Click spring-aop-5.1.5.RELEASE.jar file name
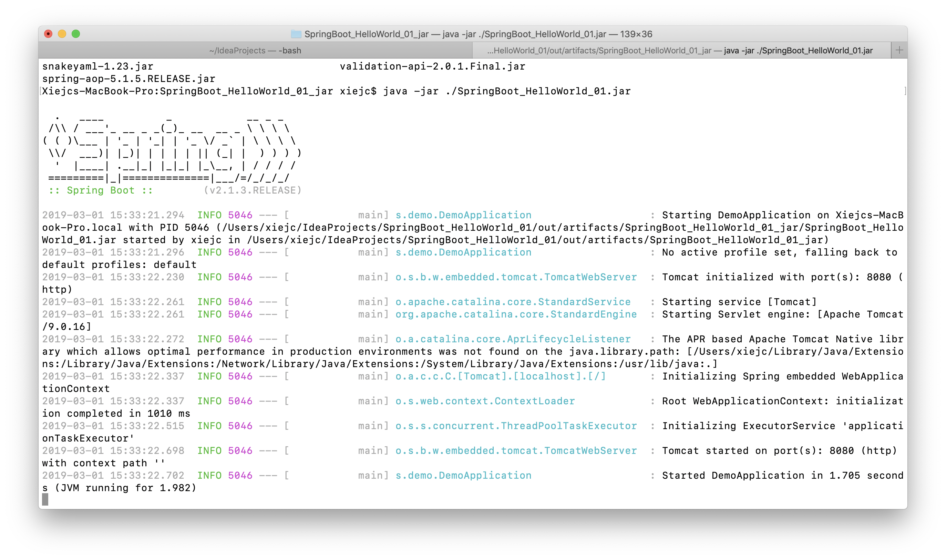 (x=129, y=79)
